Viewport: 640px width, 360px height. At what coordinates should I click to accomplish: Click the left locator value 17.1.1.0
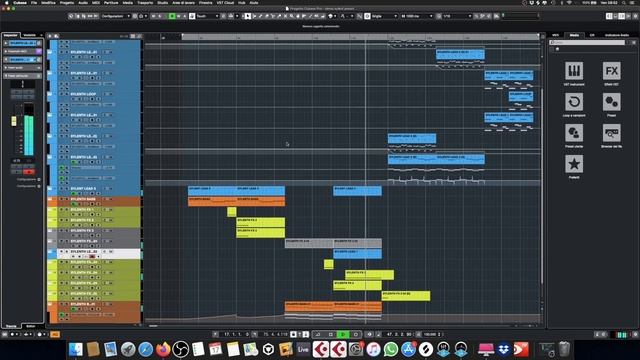tap(236, 334)
